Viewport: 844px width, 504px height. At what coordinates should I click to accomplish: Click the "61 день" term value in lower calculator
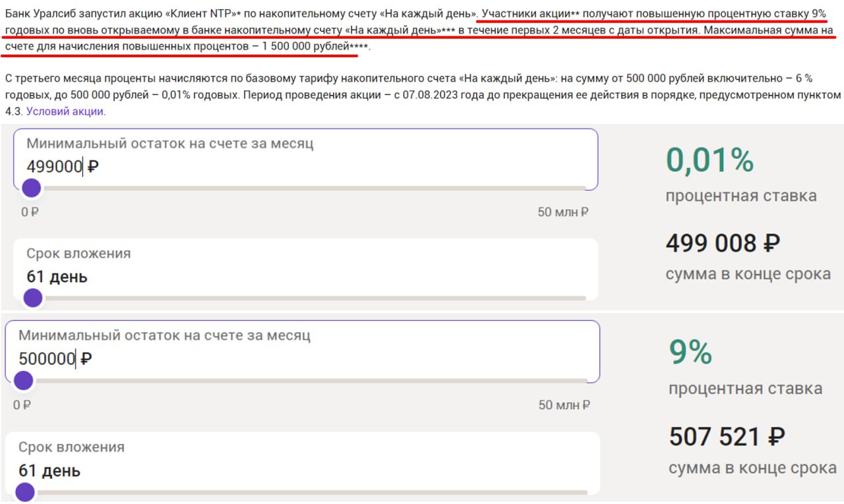point(49,470)
